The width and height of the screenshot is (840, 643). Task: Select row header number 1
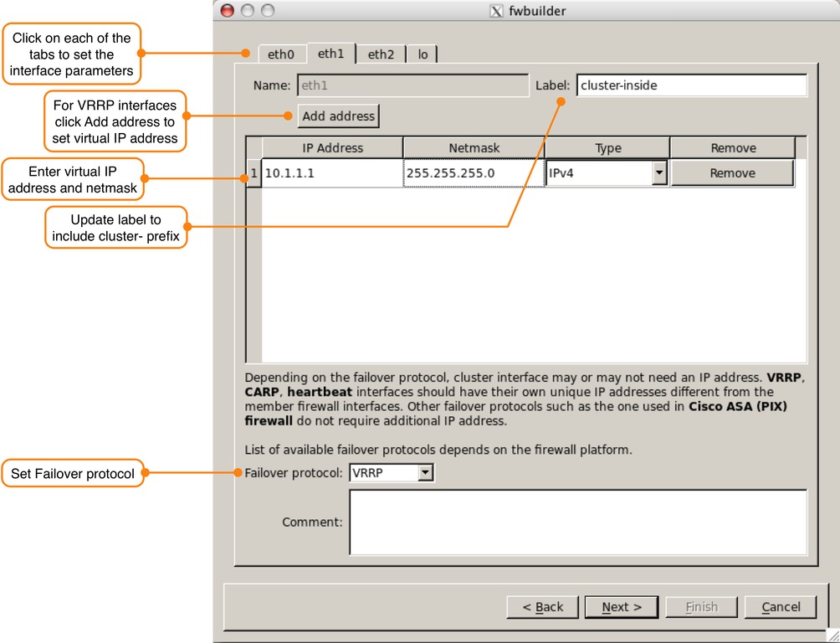pos(254,173)
